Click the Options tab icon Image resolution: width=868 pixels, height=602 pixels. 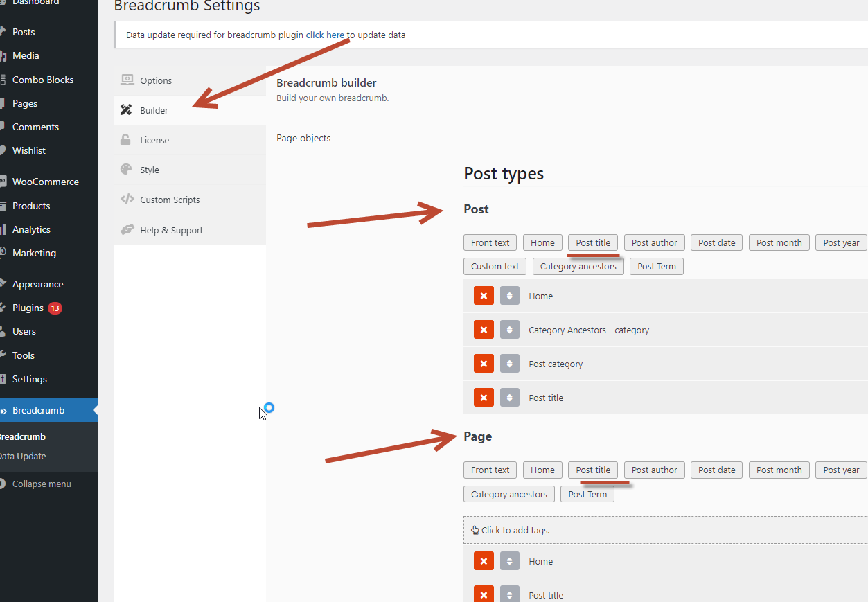click(127, 80)
